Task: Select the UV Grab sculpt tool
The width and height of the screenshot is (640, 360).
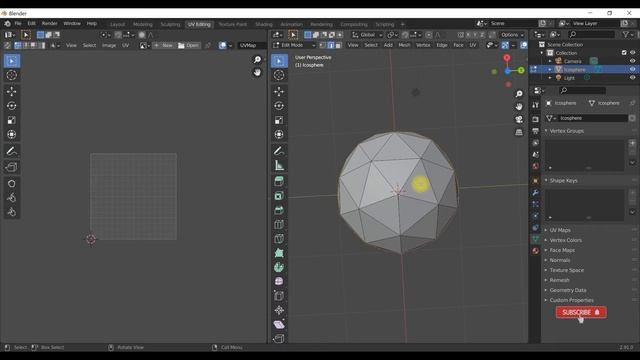Action: [11, 183]
